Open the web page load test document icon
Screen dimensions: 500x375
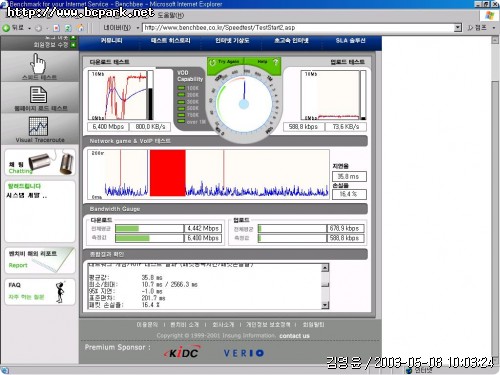(x=38, y=95)
